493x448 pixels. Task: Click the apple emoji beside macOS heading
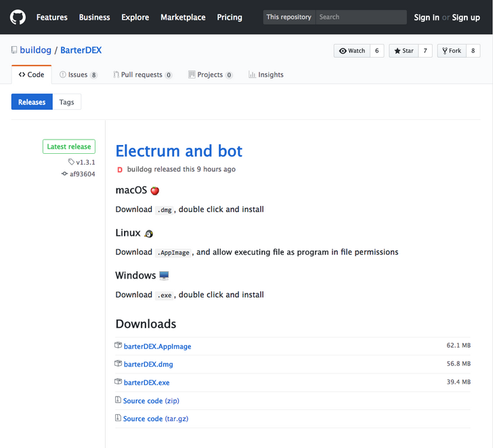pyautogui.click(x=154, y=190)
